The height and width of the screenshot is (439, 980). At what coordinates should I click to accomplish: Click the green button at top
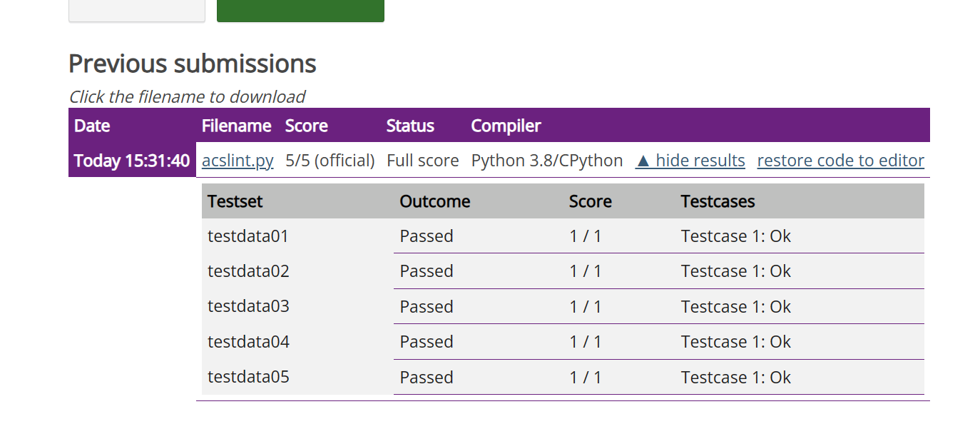[x=300, y=10]
